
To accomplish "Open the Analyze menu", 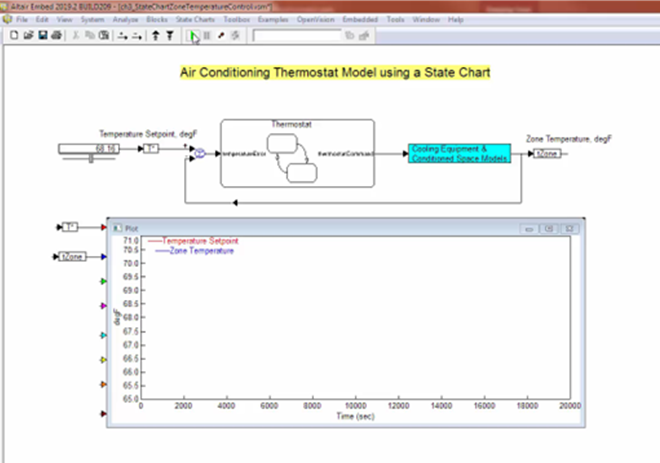I will point(125,19).
